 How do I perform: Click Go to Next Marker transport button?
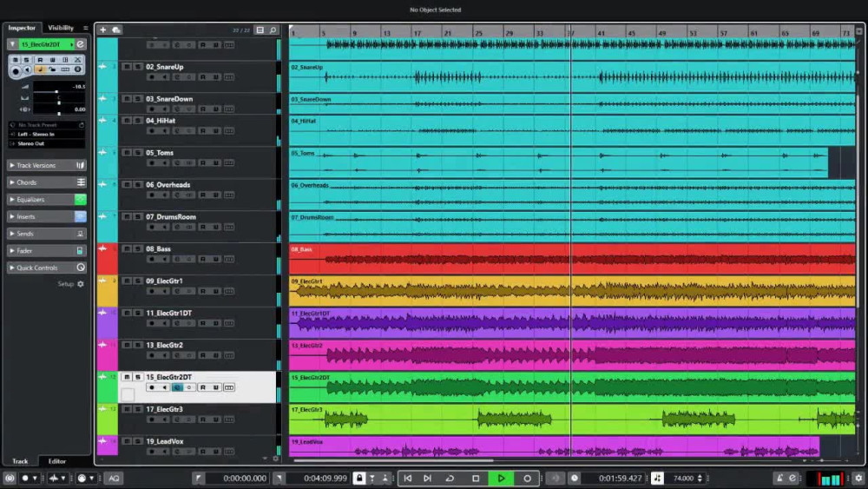(x=427, y=478)
